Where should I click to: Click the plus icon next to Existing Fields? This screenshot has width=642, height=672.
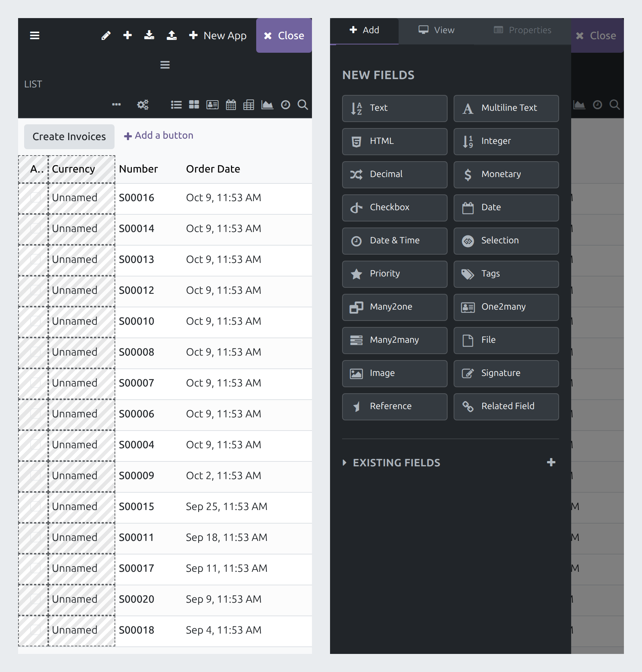point(551,462)
